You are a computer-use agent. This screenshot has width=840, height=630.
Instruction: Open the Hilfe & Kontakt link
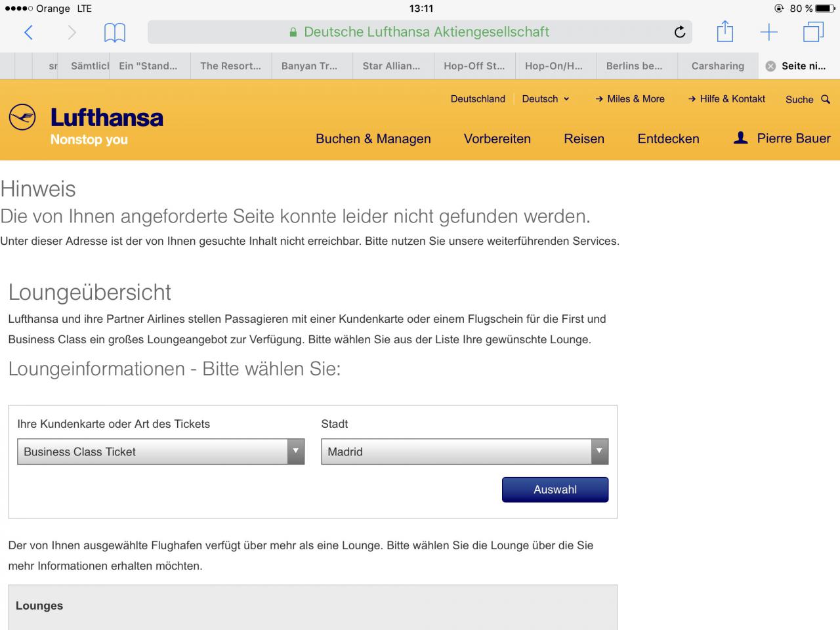726,98
